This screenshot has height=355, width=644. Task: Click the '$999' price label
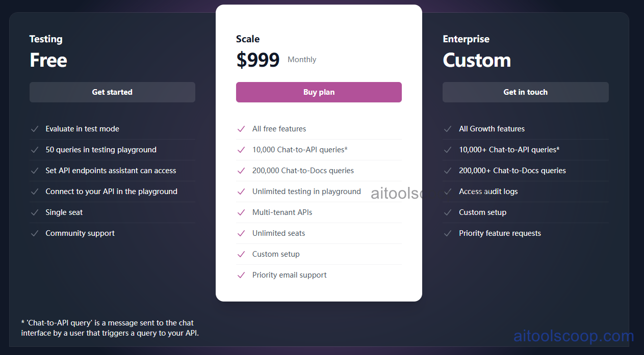coord(258,60)
